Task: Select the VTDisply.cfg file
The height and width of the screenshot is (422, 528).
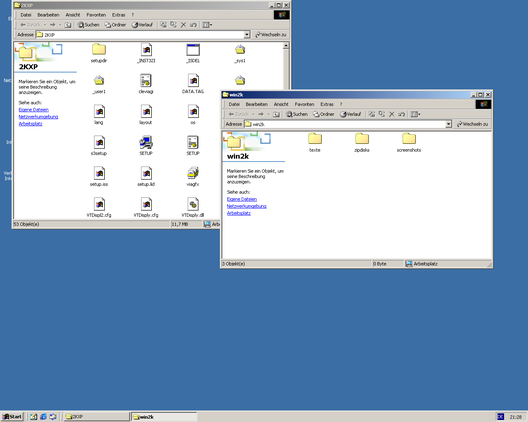Action: pyautogui.click(x=146, y=204)
